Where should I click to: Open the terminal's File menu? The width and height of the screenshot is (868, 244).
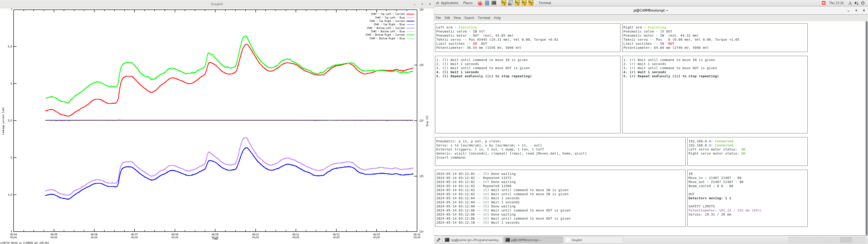(x=438, y=18)
